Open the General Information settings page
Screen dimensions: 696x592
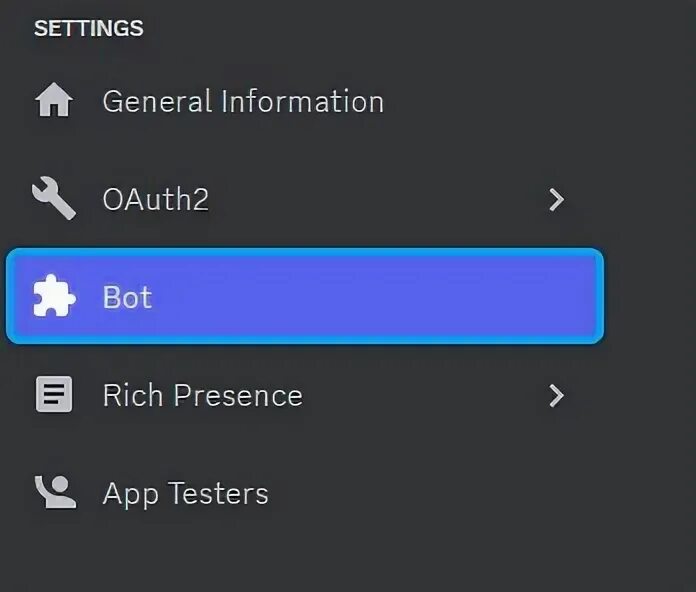[243, 102]
